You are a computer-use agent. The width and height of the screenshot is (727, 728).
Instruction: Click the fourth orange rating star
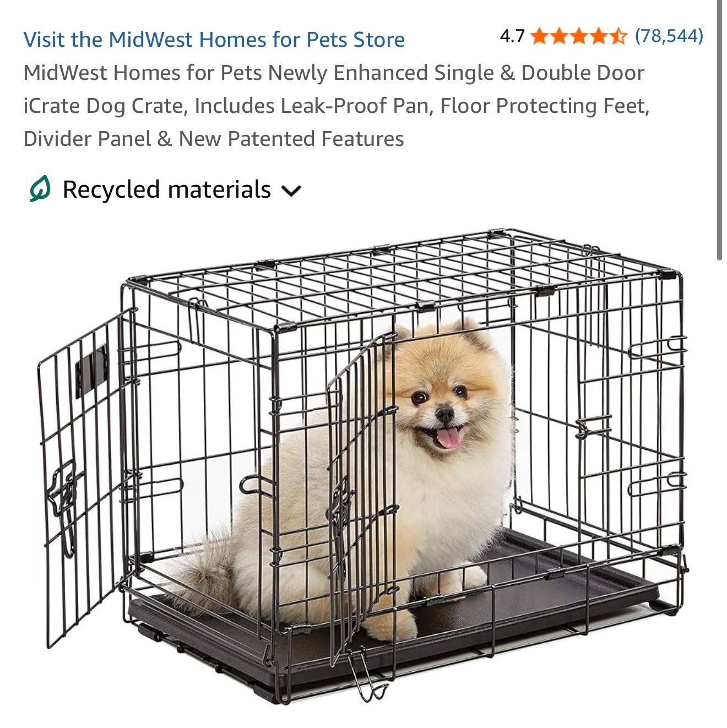(598, 36)
